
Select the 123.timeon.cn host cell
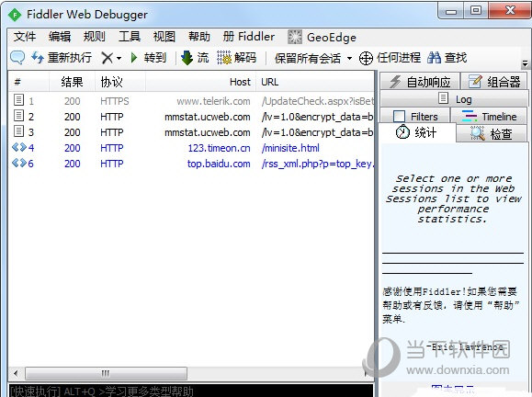click(220, 148)
